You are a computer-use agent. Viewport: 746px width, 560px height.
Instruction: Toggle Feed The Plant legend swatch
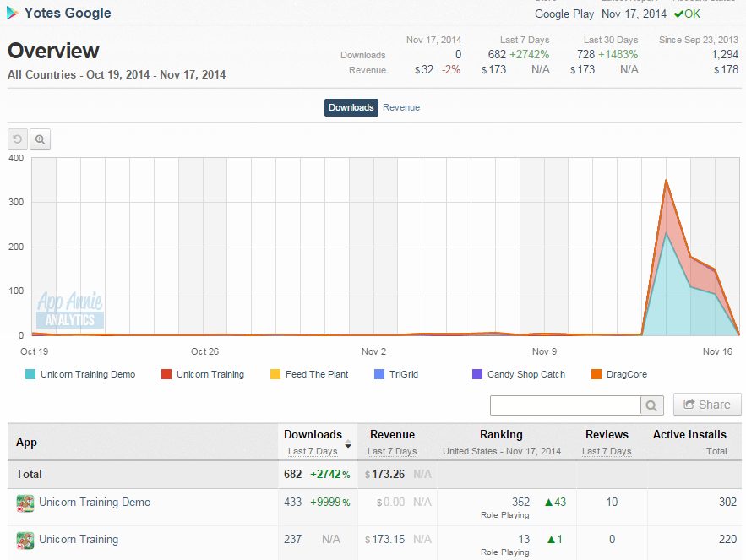coord(275,374)
